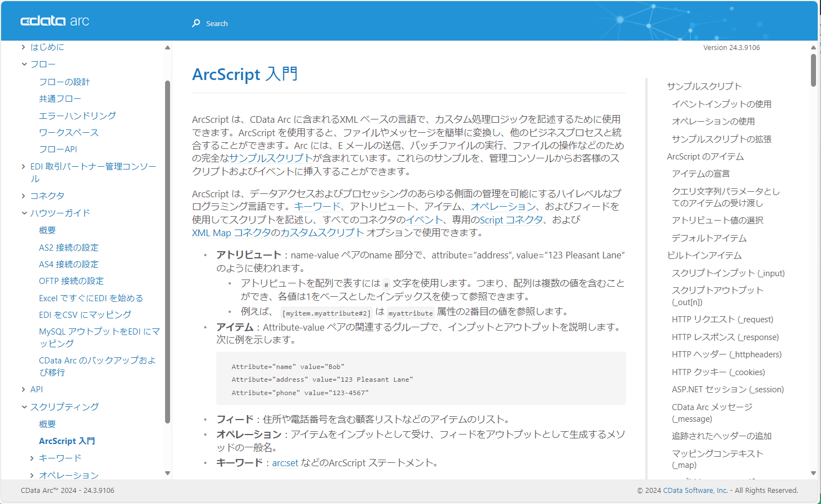Expand the コネクタ section
The width and height of the screenshot is (821, 504).
click(23, 196)
